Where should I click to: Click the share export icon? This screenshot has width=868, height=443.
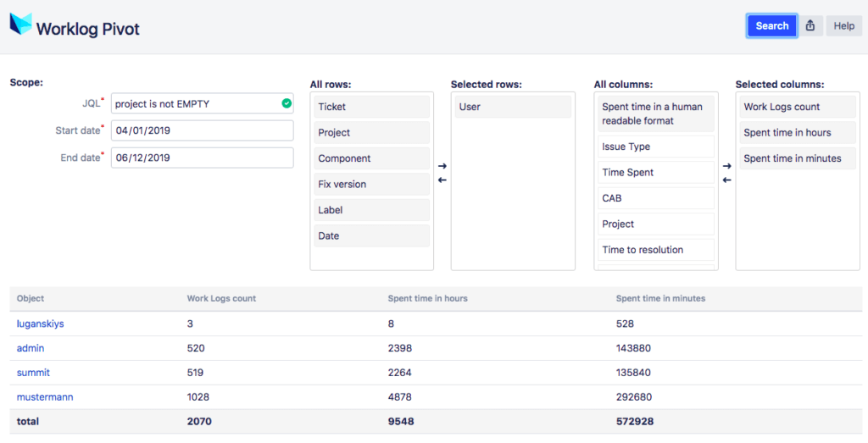click(x=810, y=26)
